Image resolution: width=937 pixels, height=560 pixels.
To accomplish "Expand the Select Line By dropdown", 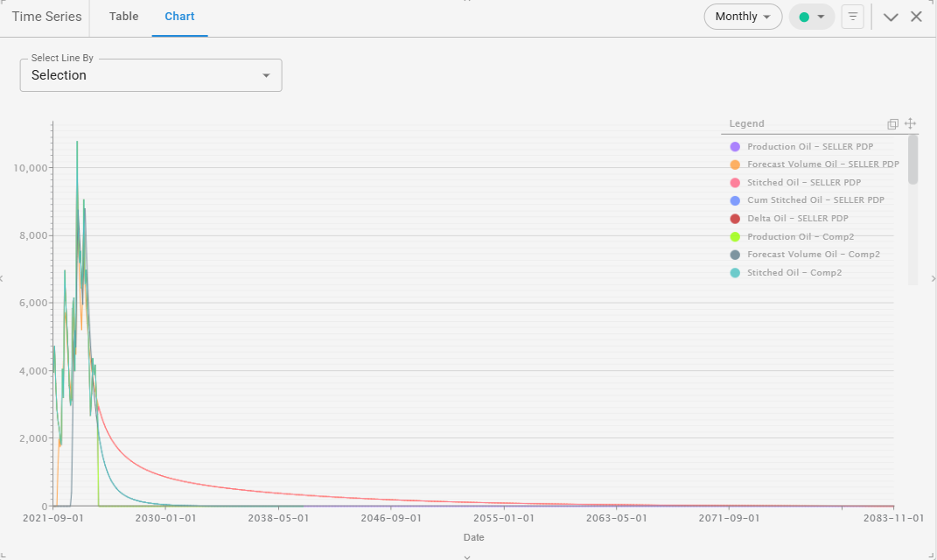I will click(x=150, y=75).
